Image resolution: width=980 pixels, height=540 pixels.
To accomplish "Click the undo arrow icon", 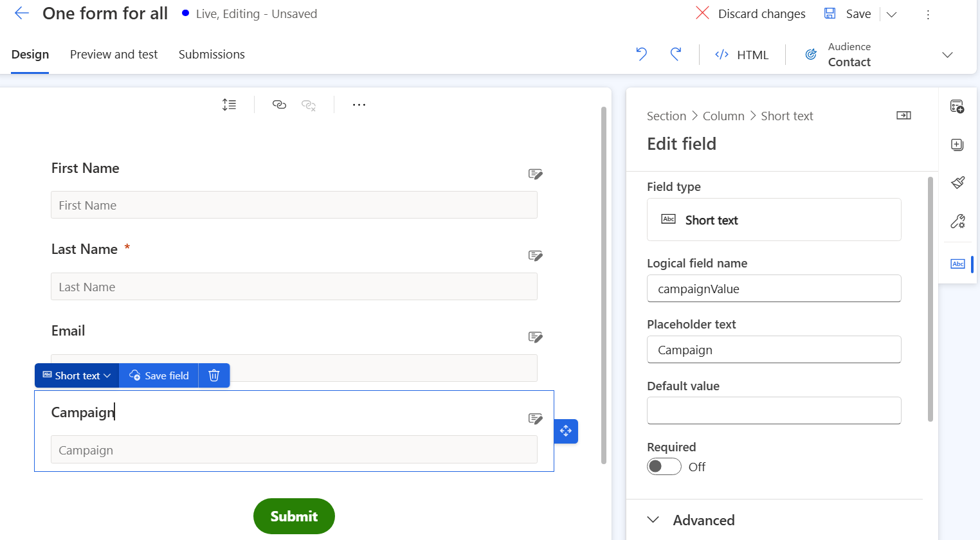I will [x=640, y=55].
